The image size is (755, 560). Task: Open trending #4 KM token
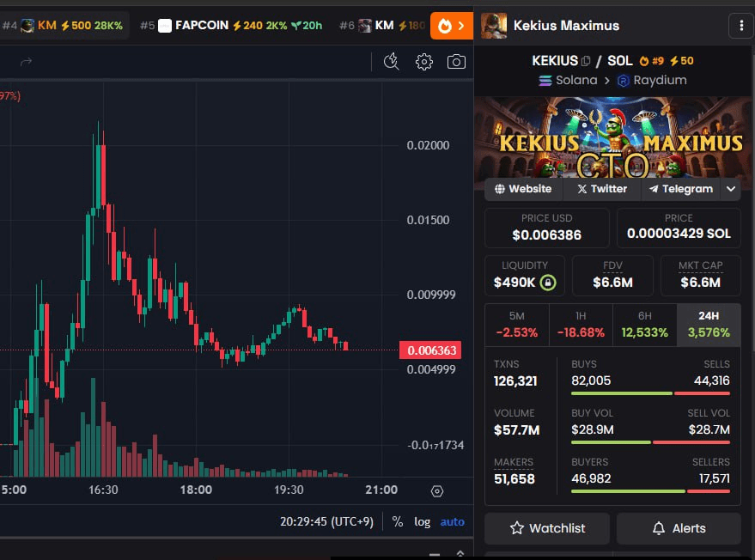(63, 26)
